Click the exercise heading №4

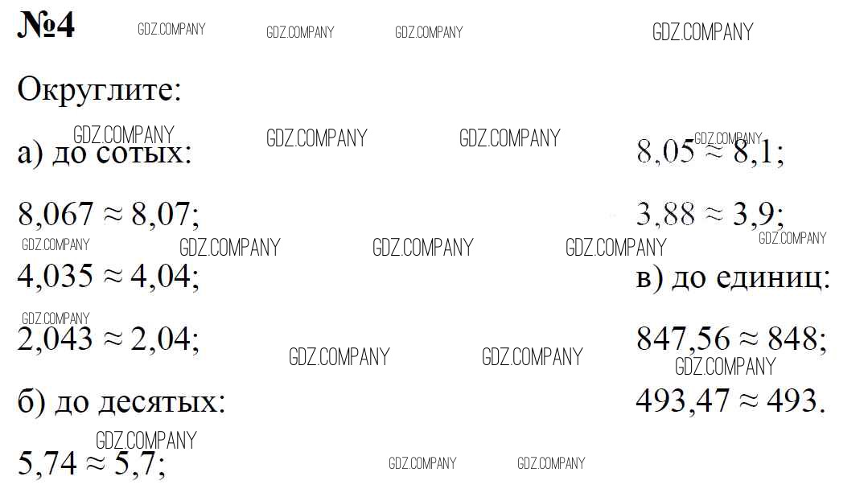[x=46, y=24]
